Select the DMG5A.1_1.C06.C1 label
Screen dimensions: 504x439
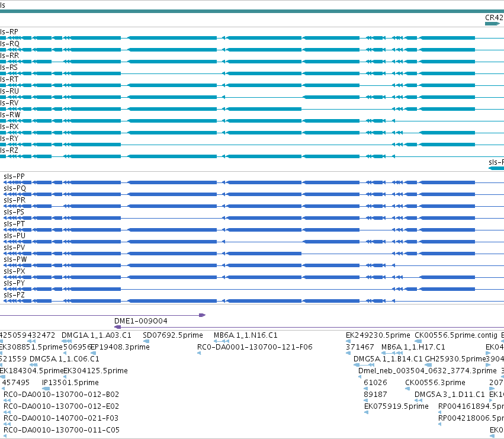tap(65, 359)
